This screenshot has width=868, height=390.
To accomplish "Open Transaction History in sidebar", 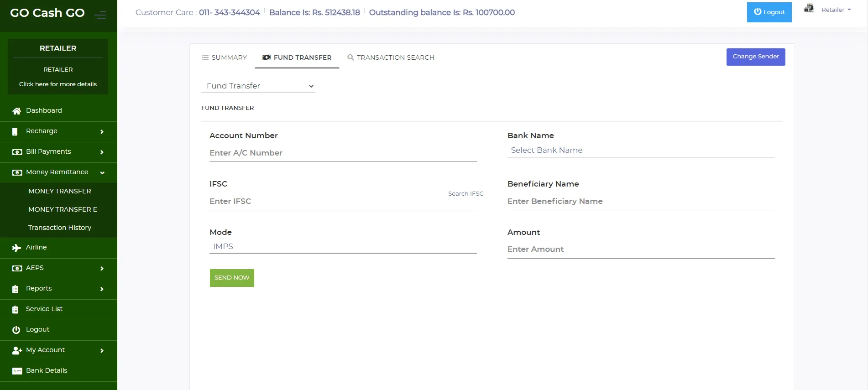I will (60, 228).
